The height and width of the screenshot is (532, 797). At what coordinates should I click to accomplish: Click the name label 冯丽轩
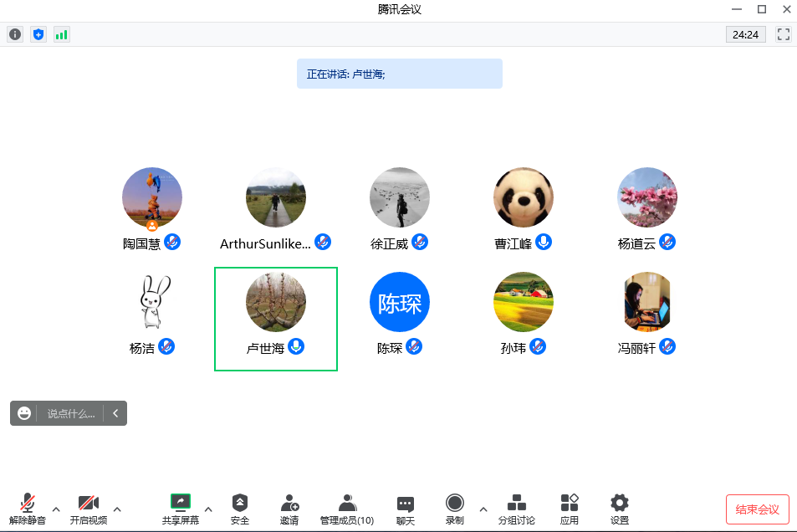pyautogui.click(x=637, y=349)
